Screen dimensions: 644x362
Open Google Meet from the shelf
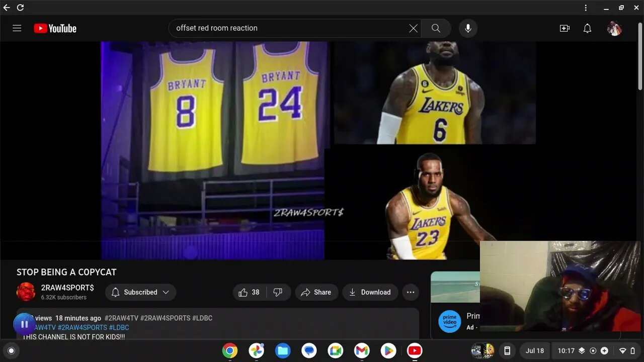coord(336,350)
